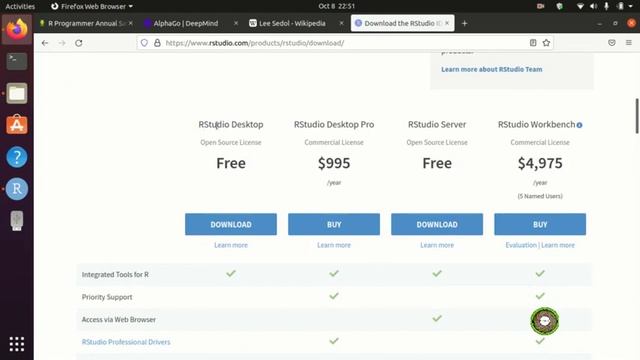This screenshot has width=640, height=360.
Task: Buy RStudio Desktop Pro
Action: click(x=334, y=224)
